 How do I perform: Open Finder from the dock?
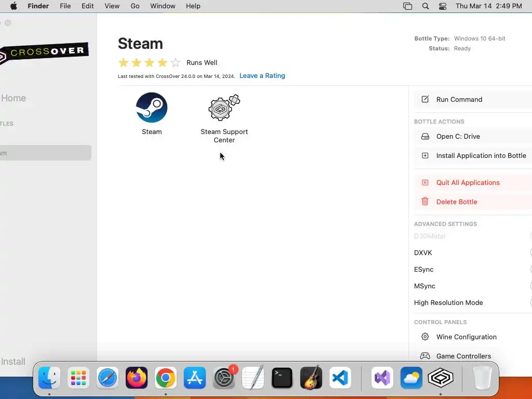tap(49, 378)
